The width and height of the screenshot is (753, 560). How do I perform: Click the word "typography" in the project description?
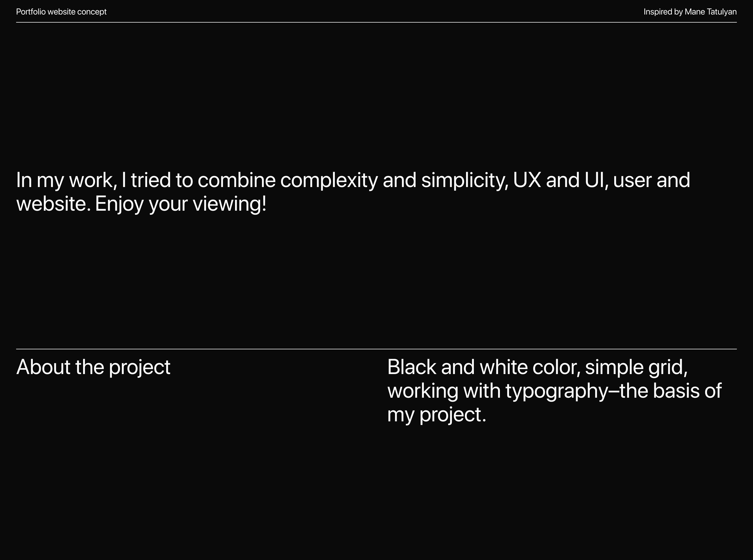pyautogui.click(x=557, y=391)
